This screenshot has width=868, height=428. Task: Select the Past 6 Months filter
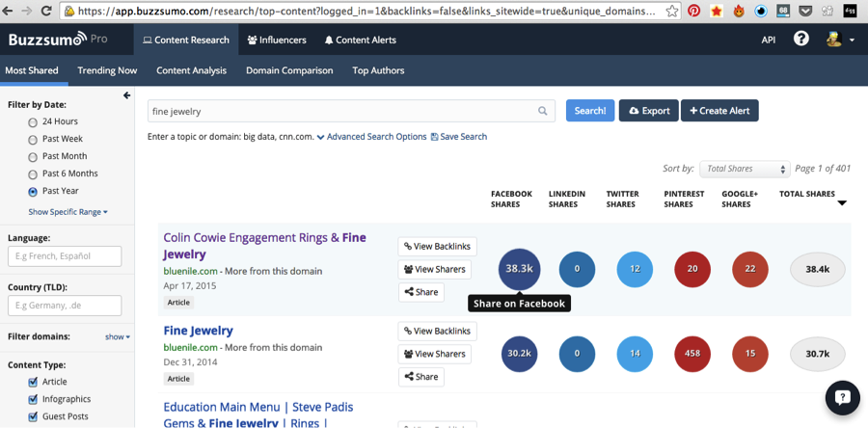click(33, 174)
